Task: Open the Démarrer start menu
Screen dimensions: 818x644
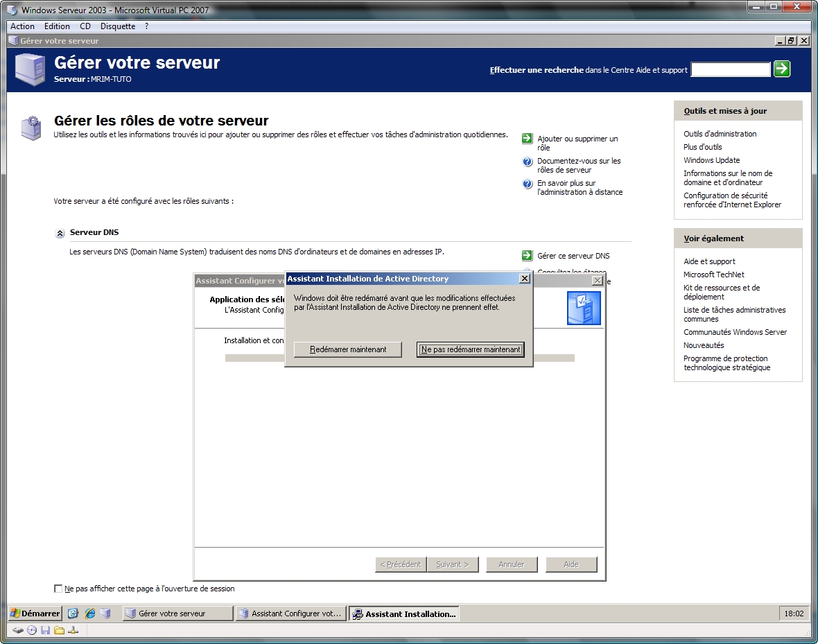Action: (35, 613)
